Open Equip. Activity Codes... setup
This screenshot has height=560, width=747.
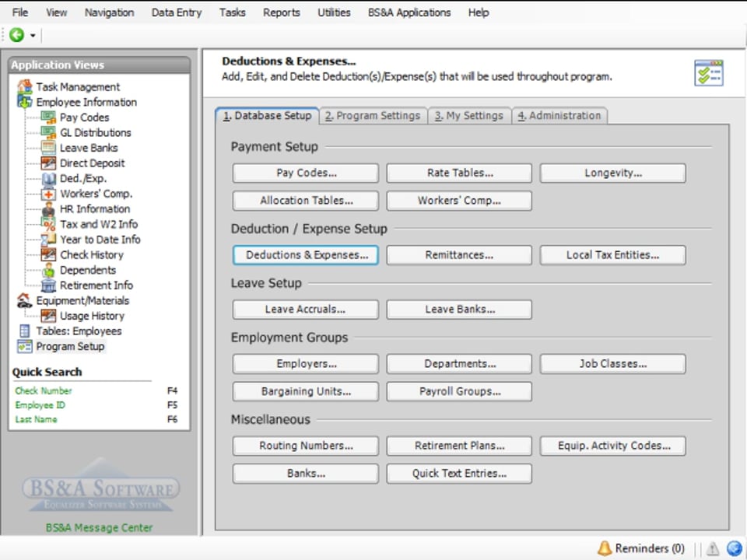pos(612,445)
